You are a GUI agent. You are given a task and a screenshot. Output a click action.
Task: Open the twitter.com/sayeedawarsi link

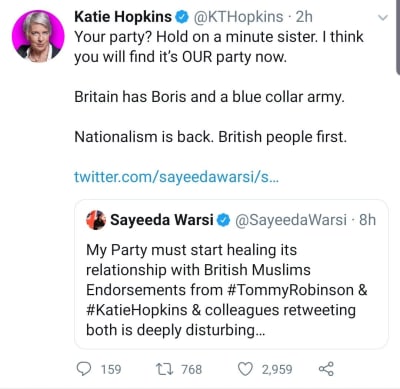[176, 177]
